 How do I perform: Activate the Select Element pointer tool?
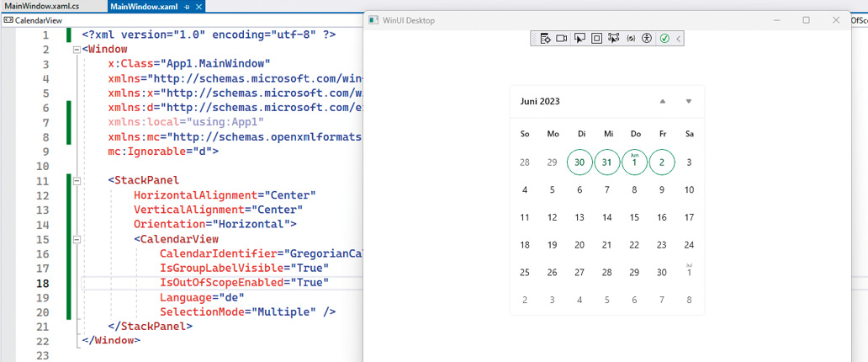coord(580,38)
